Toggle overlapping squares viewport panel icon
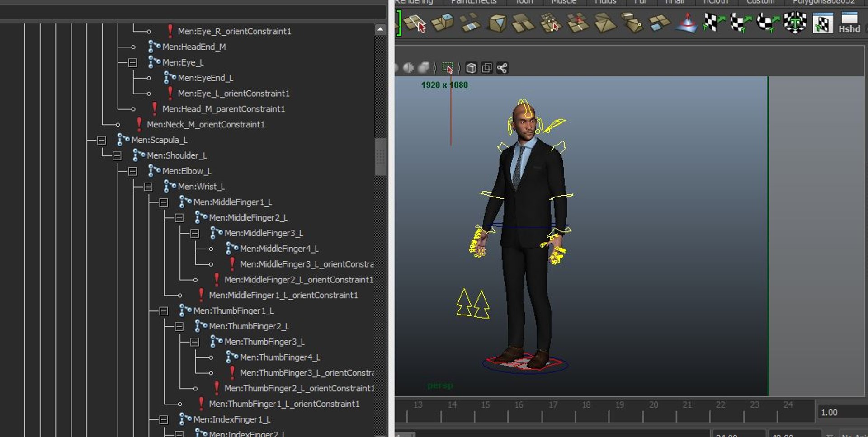Image resolution: width=868 pixels, height=437 pixels. tap(487, 68)
